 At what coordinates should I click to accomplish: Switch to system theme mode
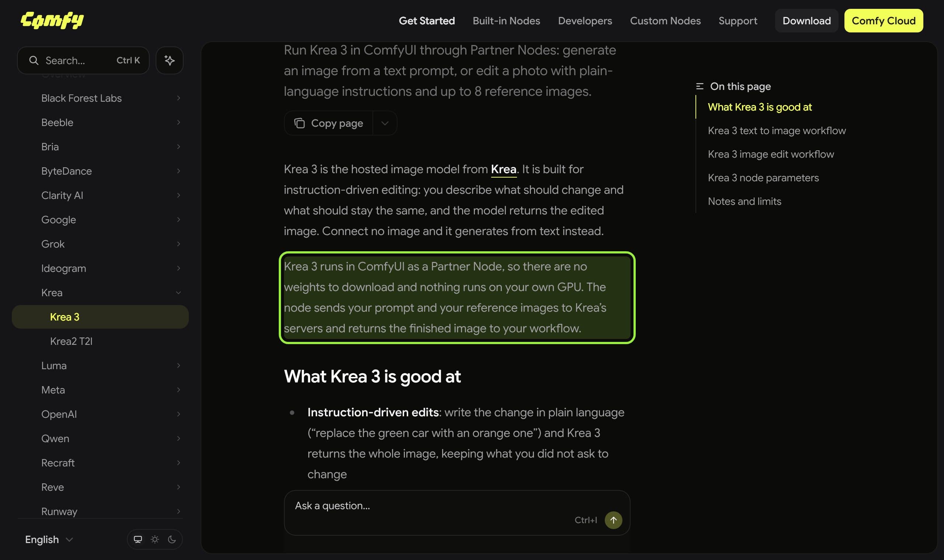[x=138, y=539]
